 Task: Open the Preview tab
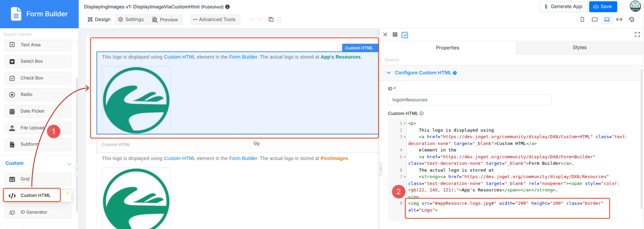[165, 20]
